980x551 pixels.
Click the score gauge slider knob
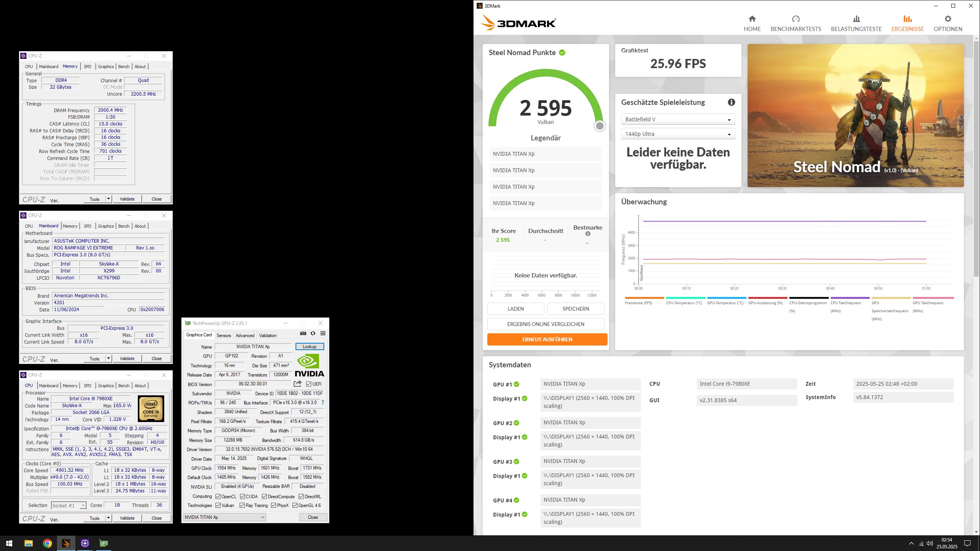(600, 126)
